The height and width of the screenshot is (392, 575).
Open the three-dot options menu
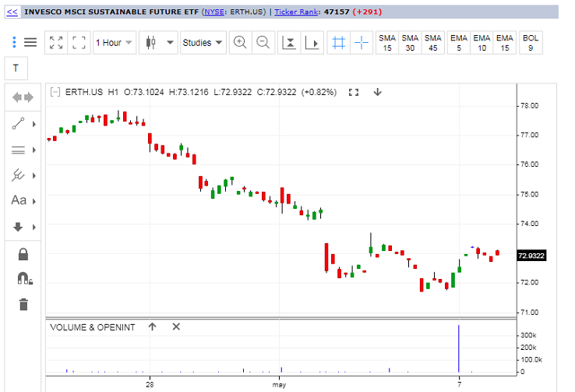pos(14,42)
